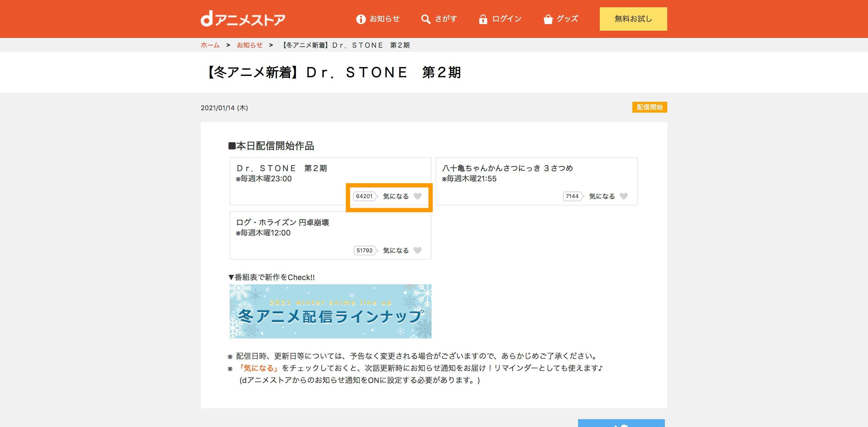868x427 pixels.
Task: Click 気になる label on 八十亀ちゃん card
Action: [x=602, y=196]
